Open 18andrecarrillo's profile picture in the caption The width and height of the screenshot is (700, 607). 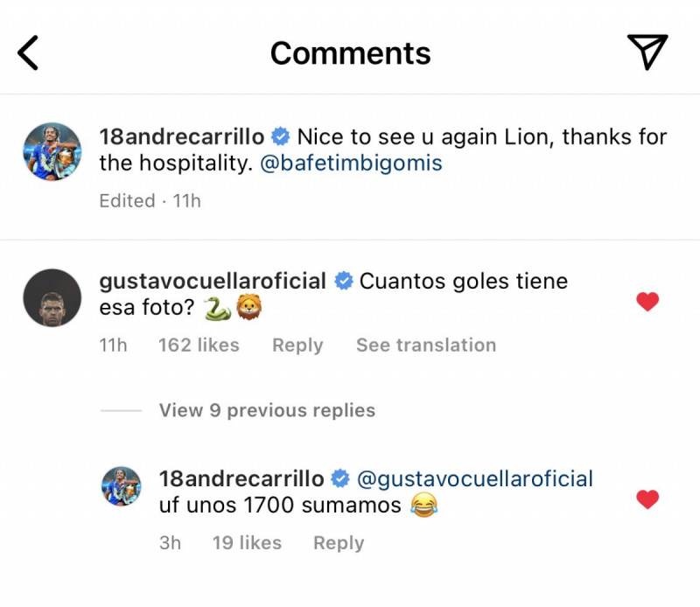pos(52,152)
